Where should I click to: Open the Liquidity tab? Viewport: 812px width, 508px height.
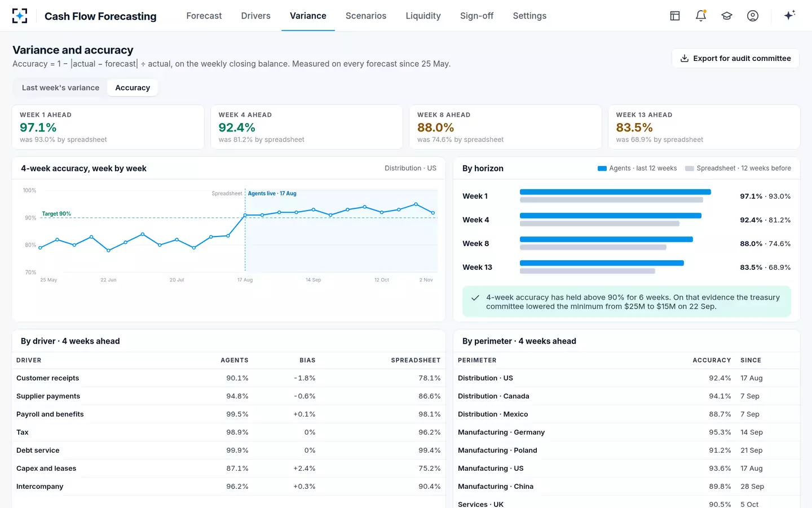coord(423,16)
